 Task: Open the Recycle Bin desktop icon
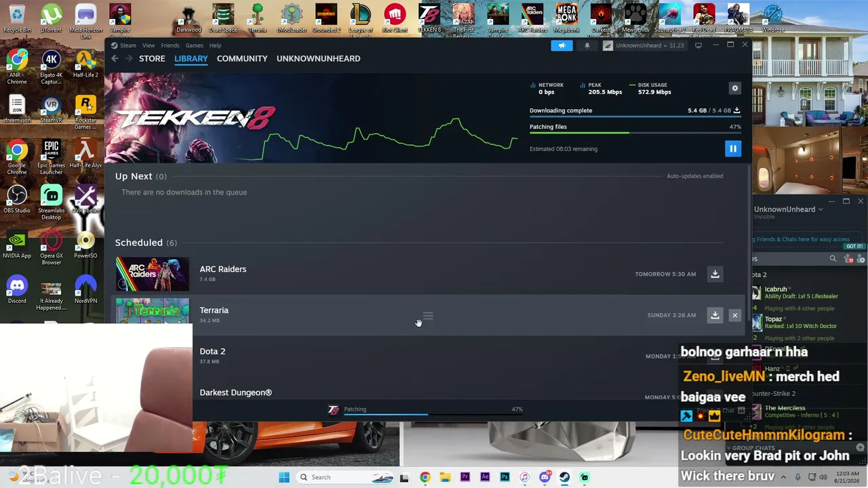pyautogui.click(x=17, y=19)
